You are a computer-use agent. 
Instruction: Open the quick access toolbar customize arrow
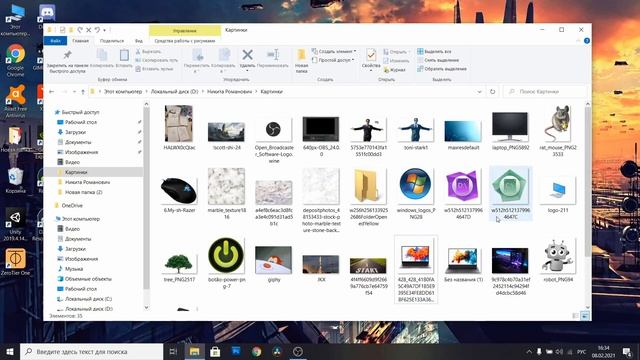(x=104, y=30)
